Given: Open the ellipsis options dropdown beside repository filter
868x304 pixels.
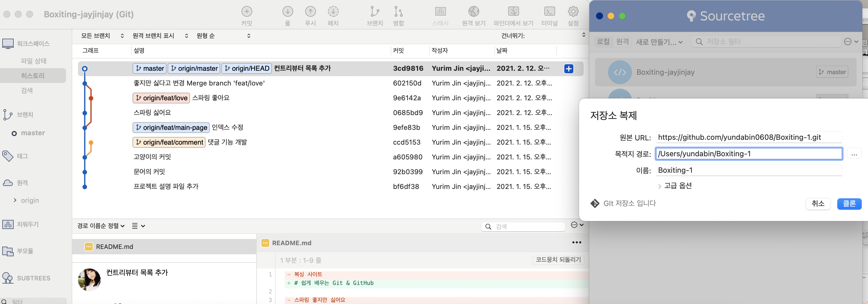Looking at the screenshot, I should click(x=851, y=42).
